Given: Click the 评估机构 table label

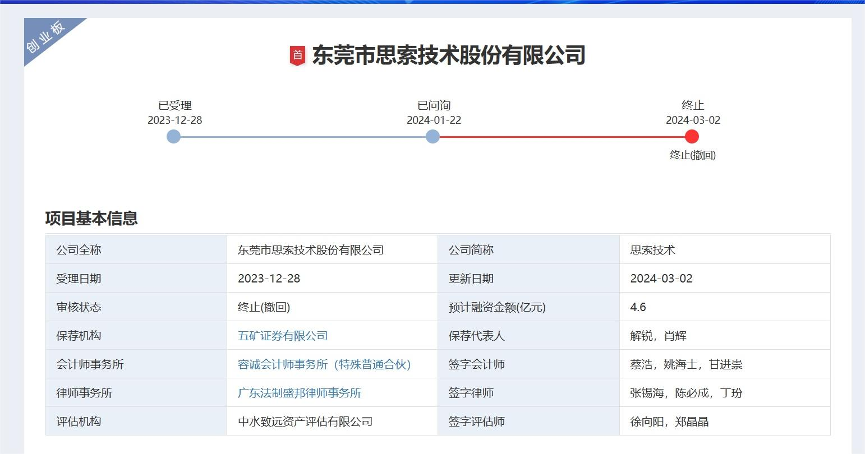Looking at the screenshot, I should pyautogui.click(x=78, y=422).
